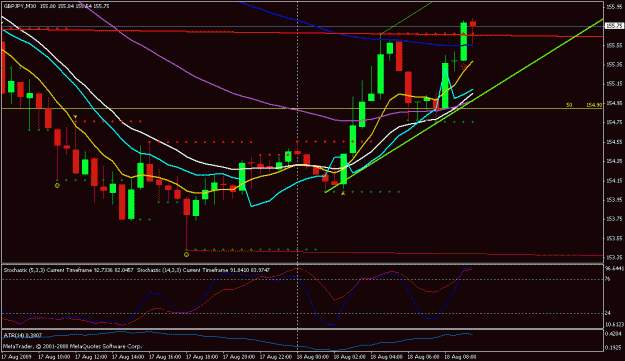The height and width of the screenshot is (361, 625).
Task: Click the MetaTrader MetaQuotes copyright text
Action: pyautogui.click(x=73, y=347)
